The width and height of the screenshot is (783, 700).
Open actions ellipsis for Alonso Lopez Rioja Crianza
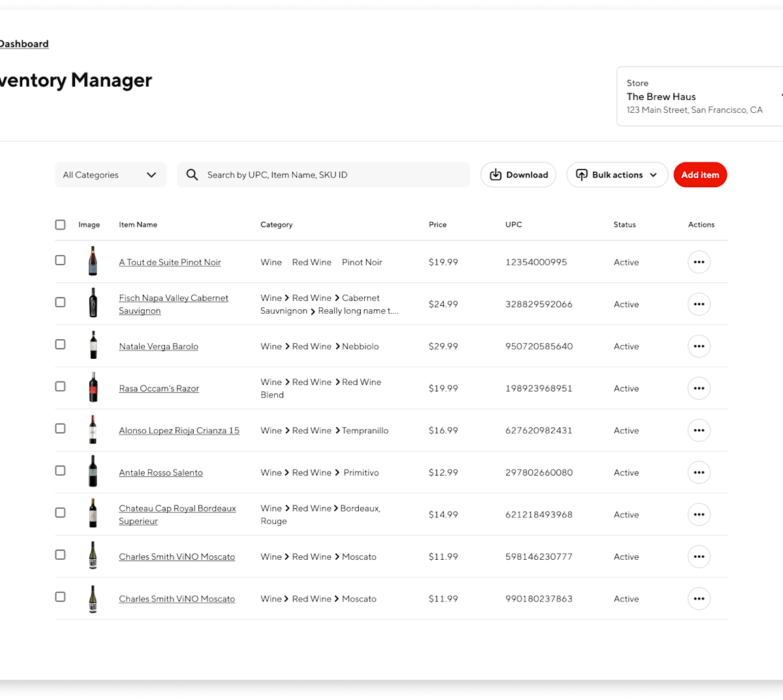click(x=699, y=430)
